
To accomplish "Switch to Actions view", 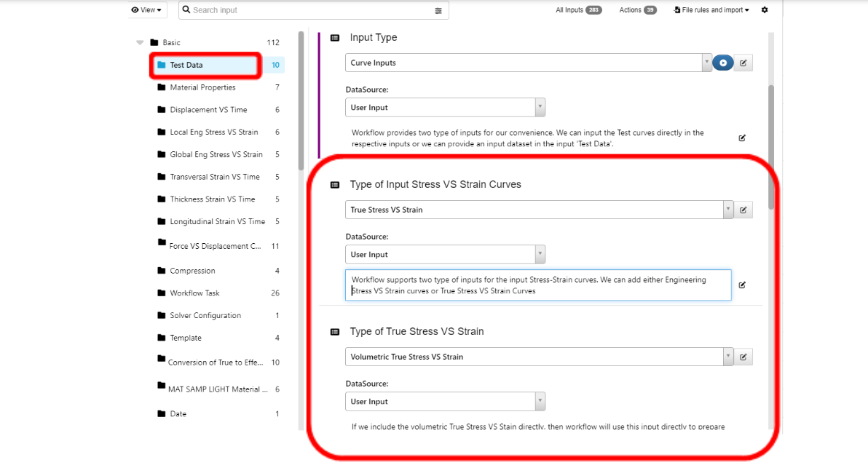I will click(637, 10).
